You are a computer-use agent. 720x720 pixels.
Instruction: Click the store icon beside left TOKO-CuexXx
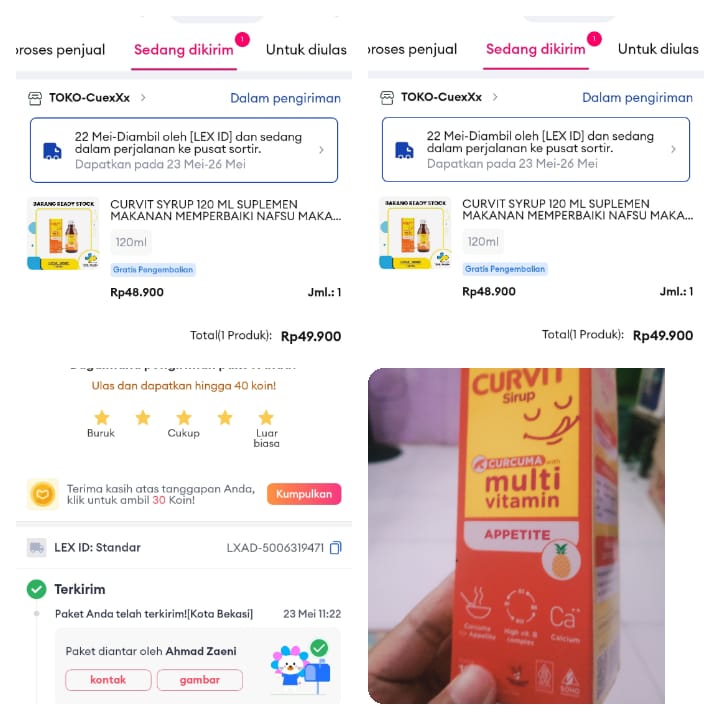tap(35, 98)
